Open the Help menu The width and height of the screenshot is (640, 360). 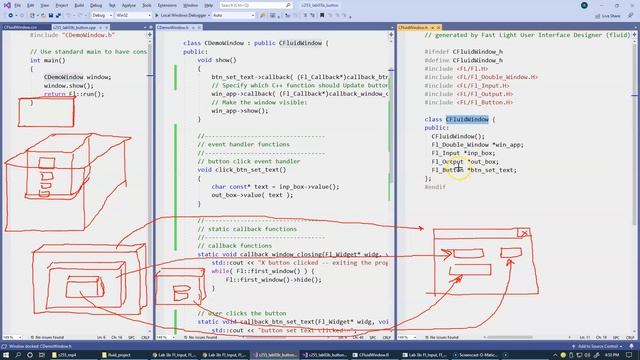pyautogui.click(x=209, y=5)
